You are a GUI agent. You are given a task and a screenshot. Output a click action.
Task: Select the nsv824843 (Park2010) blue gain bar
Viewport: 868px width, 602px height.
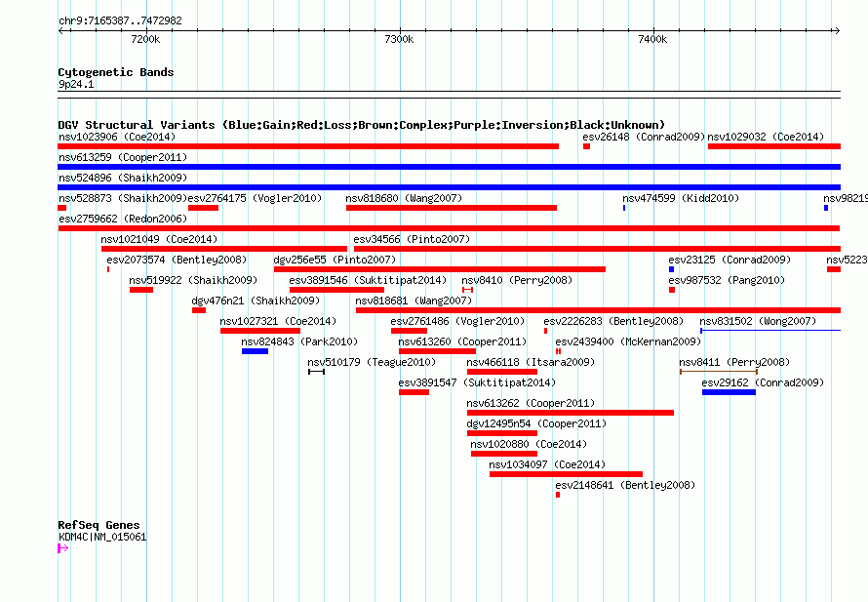(255, 351)
